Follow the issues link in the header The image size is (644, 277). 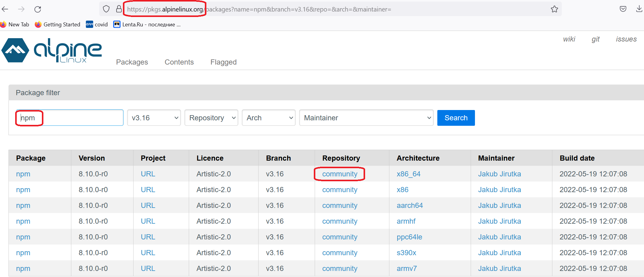pyautogui.click(x=626, y=39)
